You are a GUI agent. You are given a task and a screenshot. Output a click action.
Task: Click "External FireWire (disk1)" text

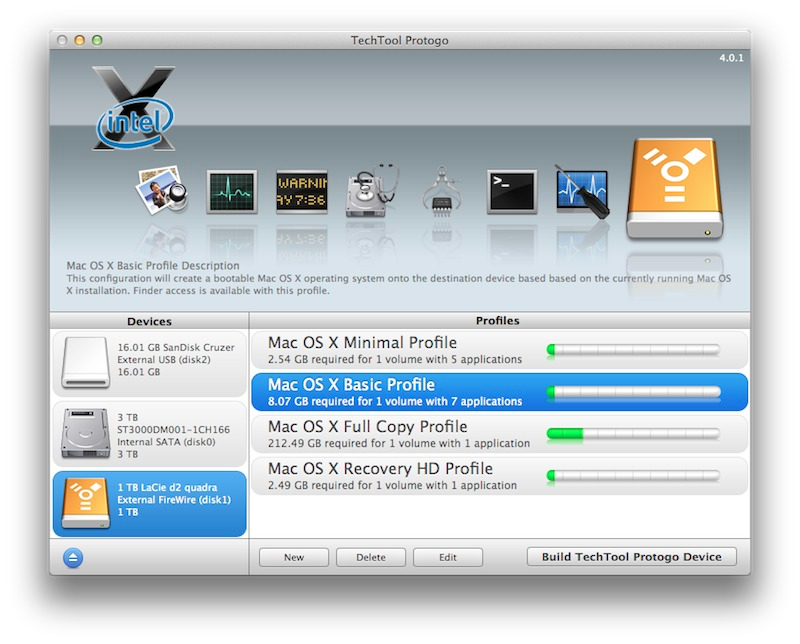tap(174, 500)
